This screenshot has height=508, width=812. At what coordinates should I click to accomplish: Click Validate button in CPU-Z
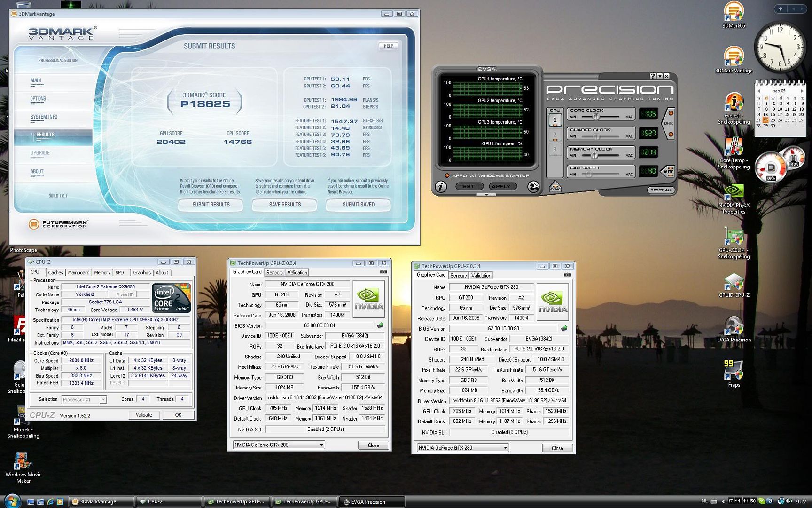144,415
